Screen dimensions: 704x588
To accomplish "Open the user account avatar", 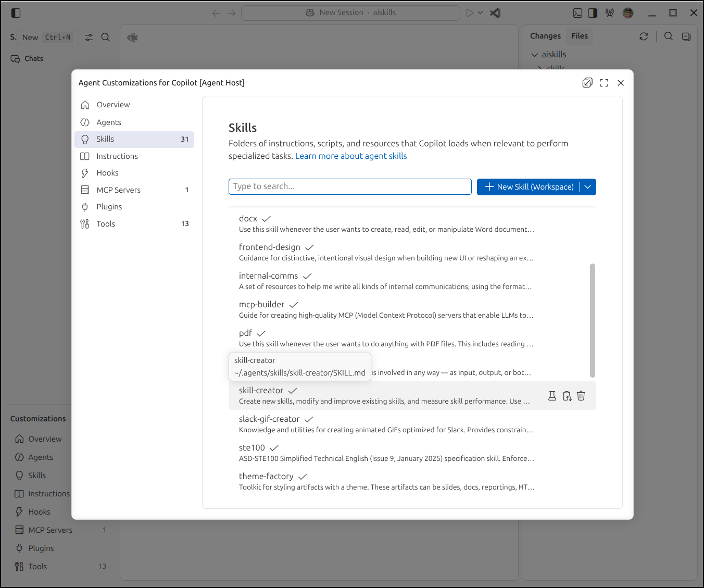I will tap(628, 13).
